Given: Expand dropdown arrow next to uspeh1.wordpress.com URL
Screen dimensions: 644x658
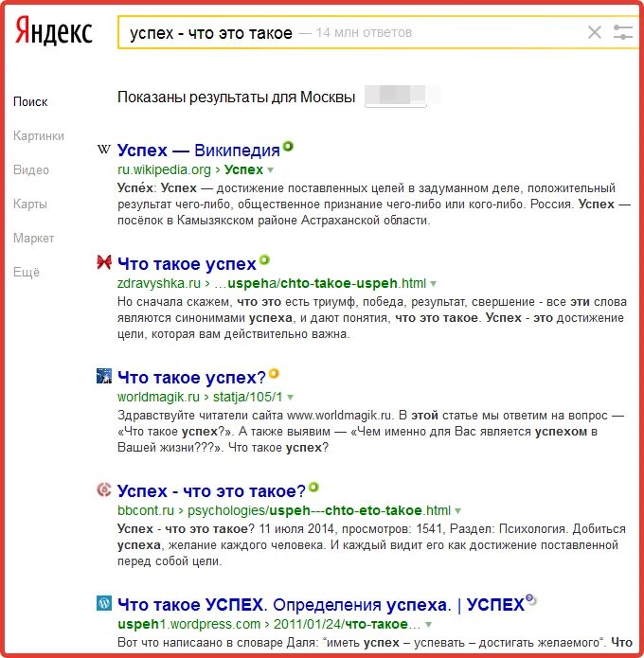Looking at the screenshot, I should 428,625.
